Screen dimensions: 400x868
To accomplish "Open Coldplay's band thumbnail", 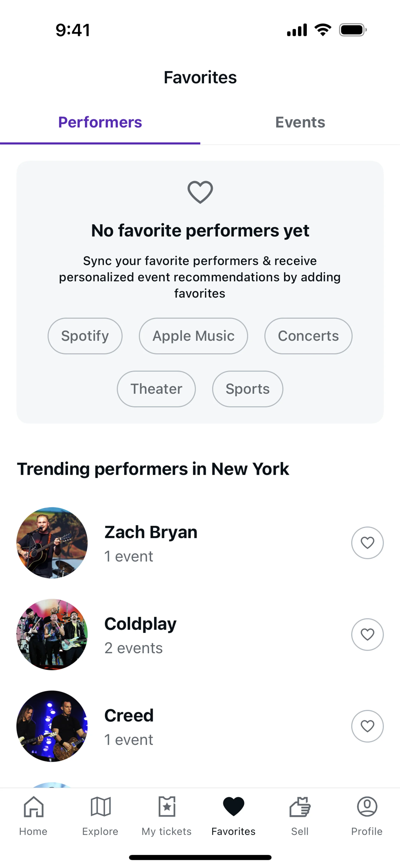I will point(52,634).
